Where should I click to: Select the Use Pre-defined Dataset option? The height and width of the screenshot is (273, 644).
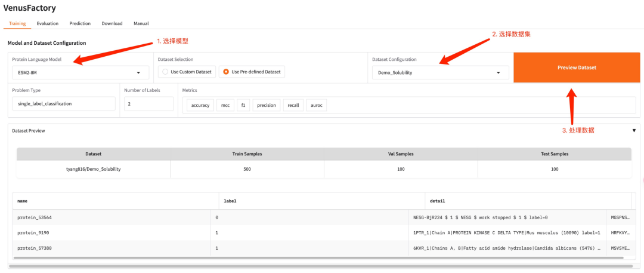pyautogui.click(x=226, y=72)
